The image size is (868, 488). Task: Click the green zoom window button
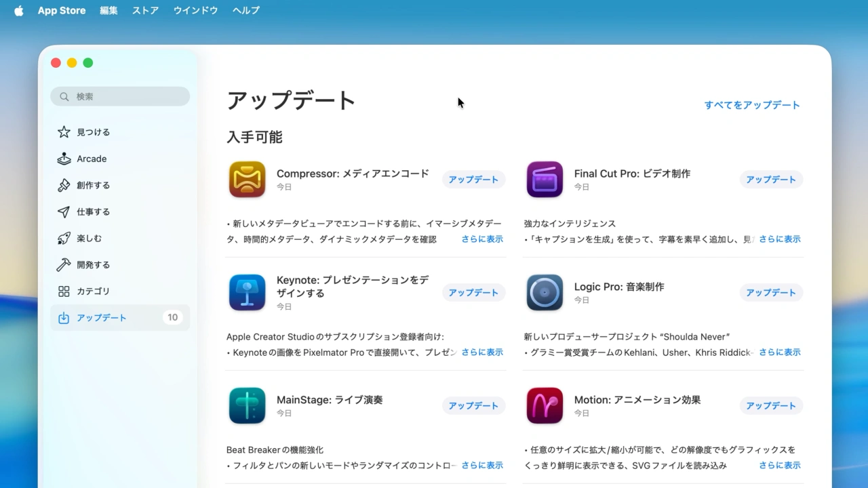point(88,63)
